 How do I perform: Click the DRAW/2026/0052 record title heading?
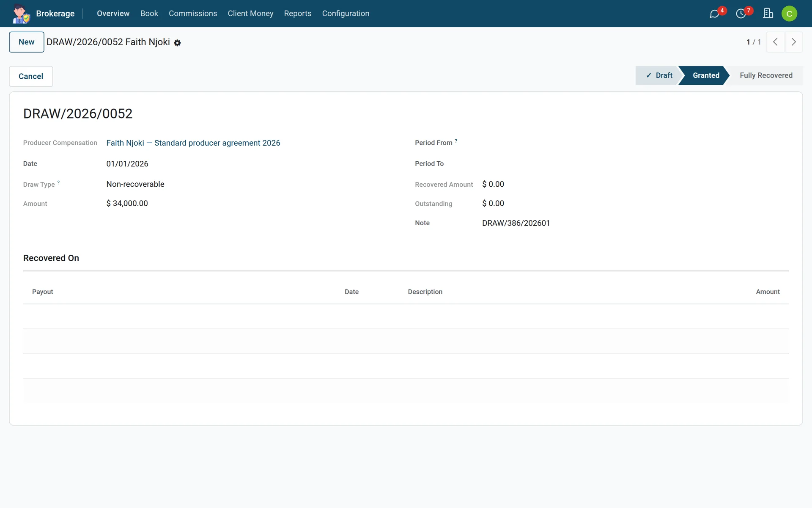78,113
